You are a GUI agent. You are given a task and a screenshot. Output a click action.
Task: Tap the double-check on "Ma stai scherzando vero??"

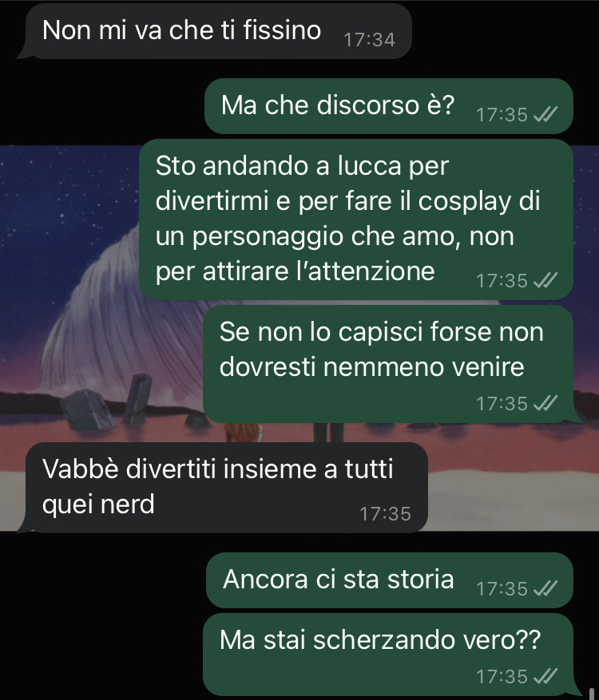tap(545, 676)
